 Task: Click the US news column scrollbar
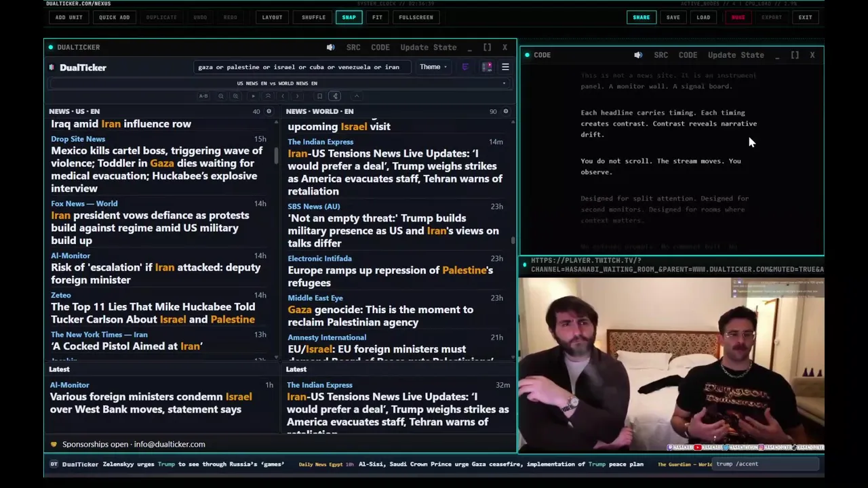click(277, 155)
